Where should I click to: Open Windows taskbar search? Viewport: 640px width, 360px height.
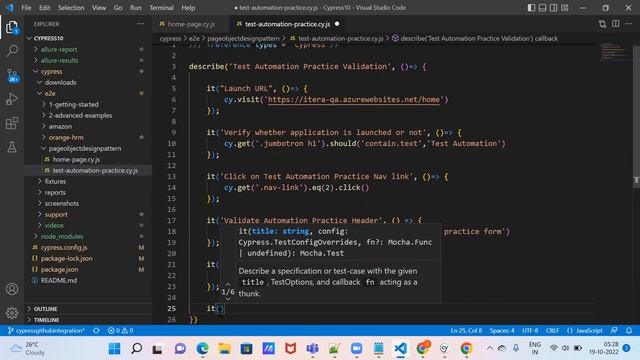point(137,349)
